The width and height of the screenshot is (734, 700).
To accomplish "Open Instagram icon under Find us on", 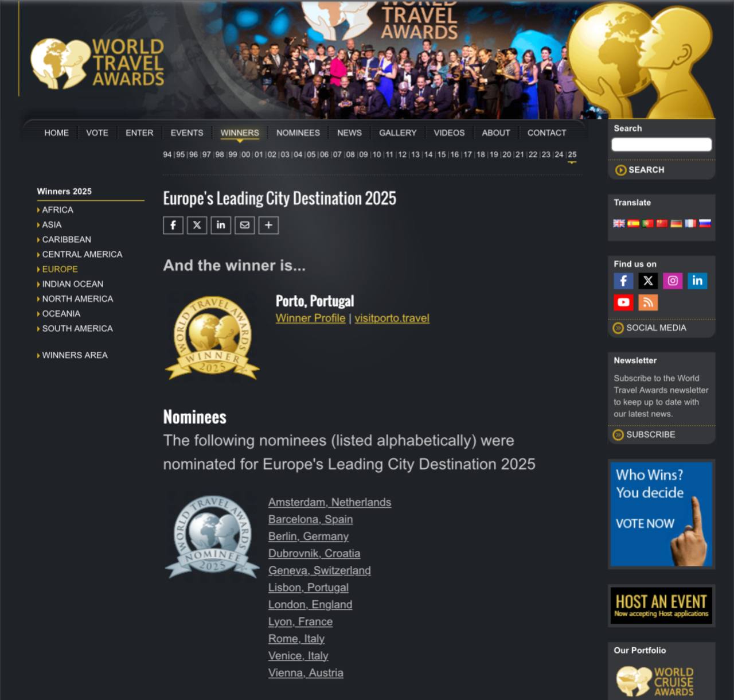I will coord(673,281).
